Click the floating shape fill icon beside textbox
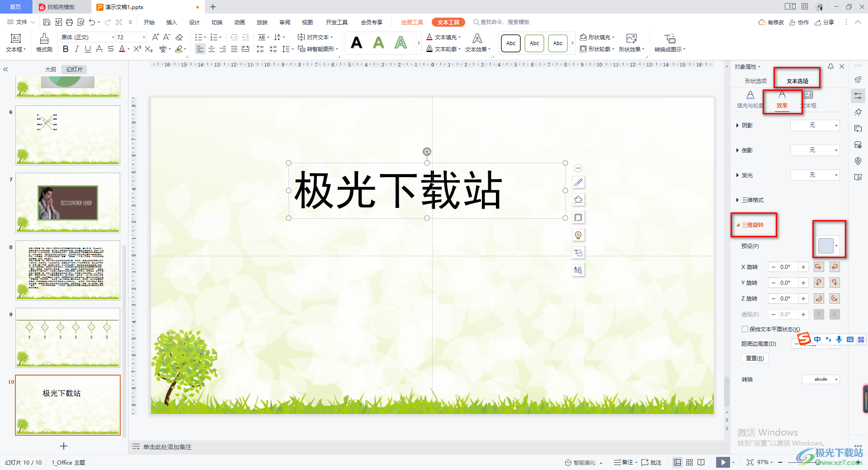This screenshot has height=470, width=868. pyautogui.click(x=578, y=200)
